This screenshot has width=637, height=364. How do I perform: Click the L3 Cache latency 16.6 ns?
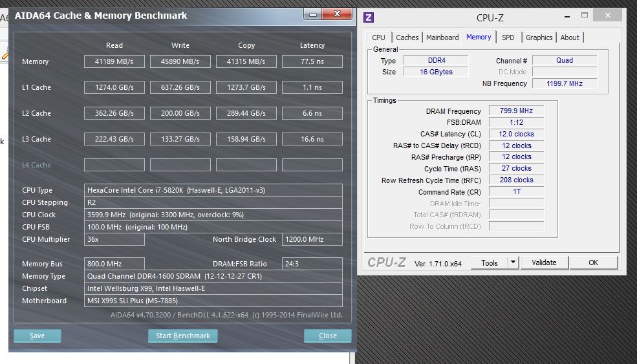point(312,139)
